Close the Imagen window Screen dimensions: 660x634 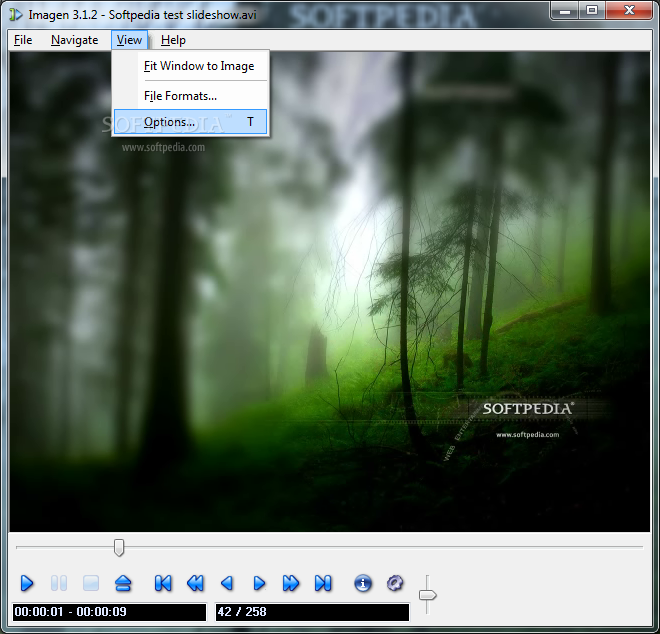629,10
